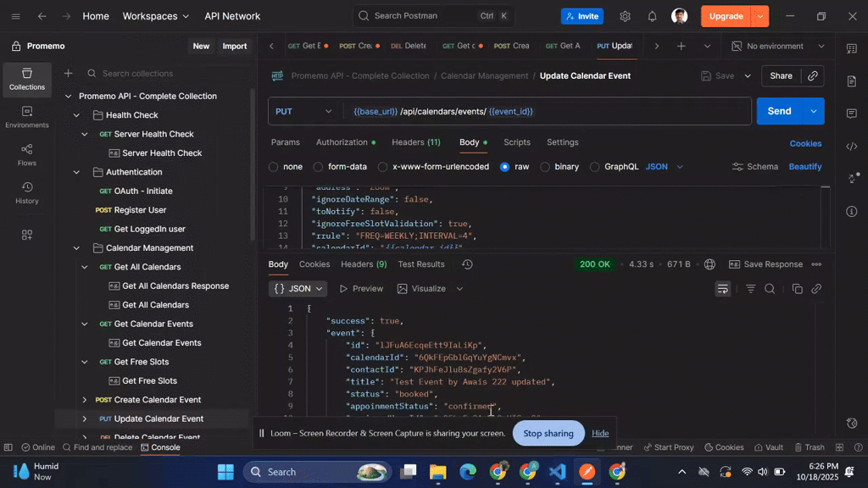The height and width of the screenshot is (488, 868).
Task: Select the form-data body type
Action: [x=318, y=167]
